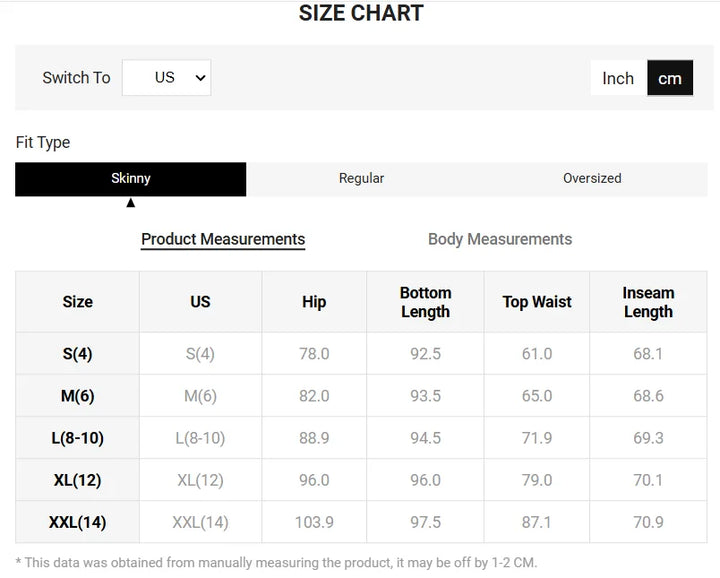This screenshot has height=578, width=720.
Task: Select the bold XL(12) size row label
Action: click(77, 480)
